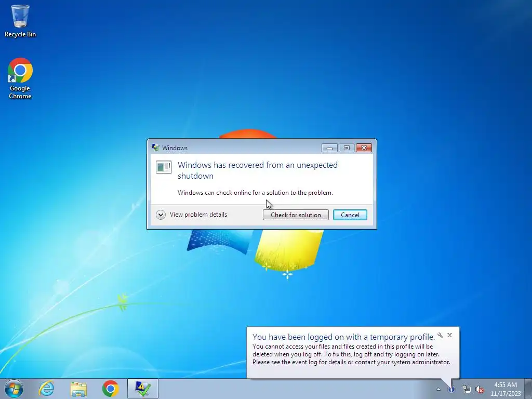Viewport: 532px width, 399px height.
Task: Click the information tray icon
Action: (451, 390)
